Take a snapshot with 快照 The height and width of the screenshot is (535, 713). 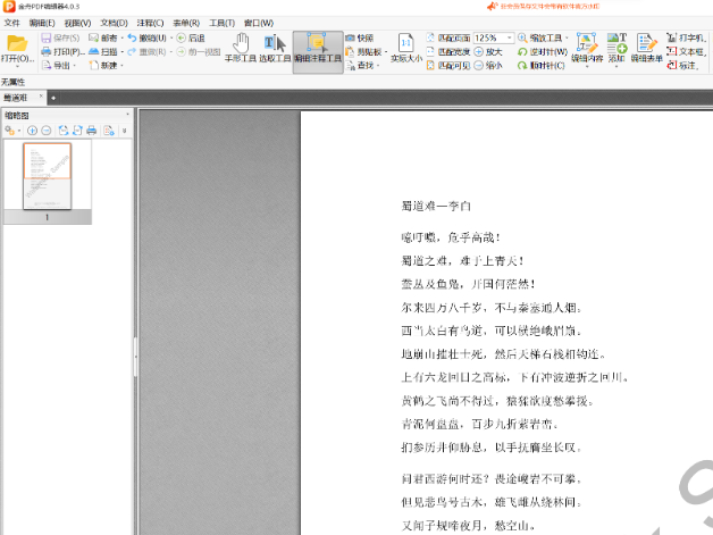point(359,38)
